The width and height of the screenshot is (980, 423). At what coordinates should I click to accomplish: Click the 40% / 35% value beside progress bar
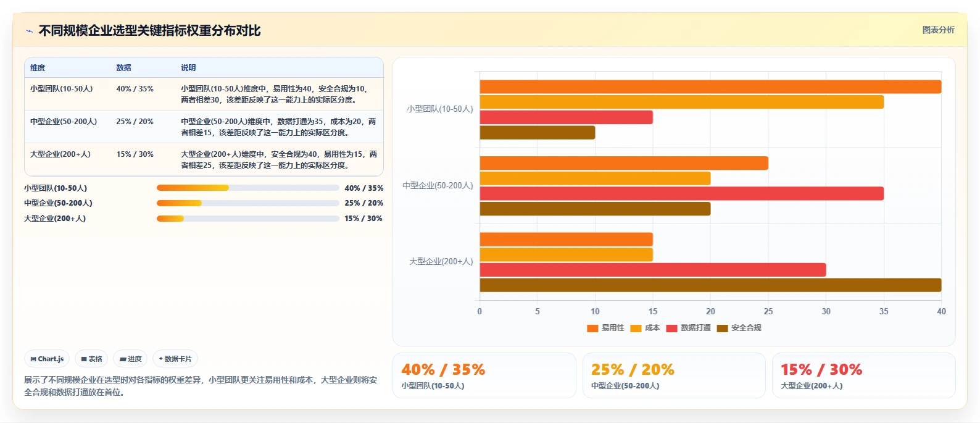[363, 188]
